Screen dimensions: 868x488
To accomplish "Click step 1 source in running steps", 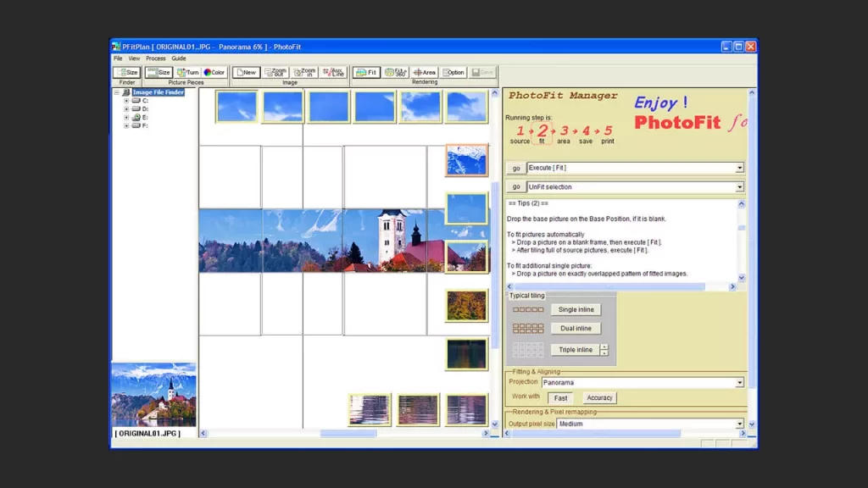I will (x=520, y=135).
